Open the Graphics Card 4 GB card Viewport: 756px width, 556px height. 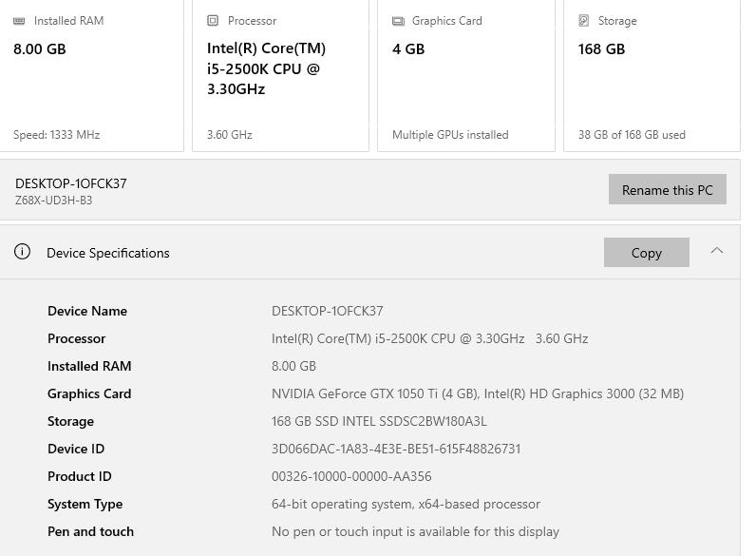[466, 75]
